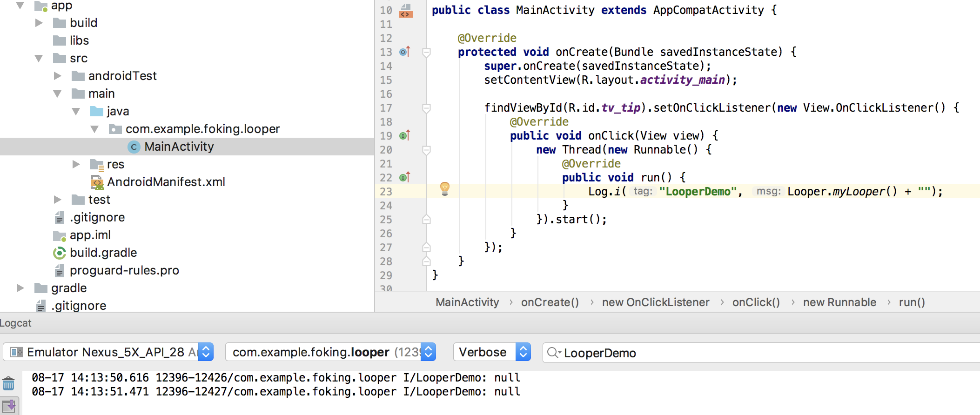
Task: Click the scroll-to-end icon in Logcat
Action: coord(9,406)
